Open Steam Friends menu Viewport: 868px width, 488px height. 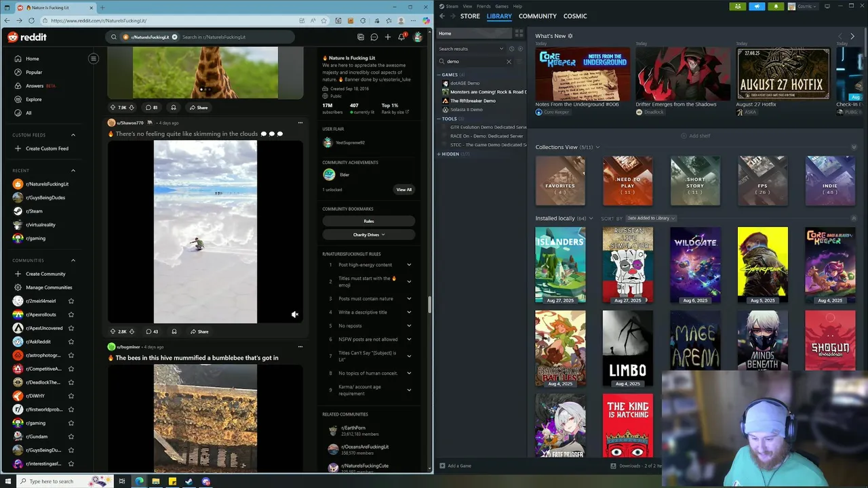click(484, 6)
